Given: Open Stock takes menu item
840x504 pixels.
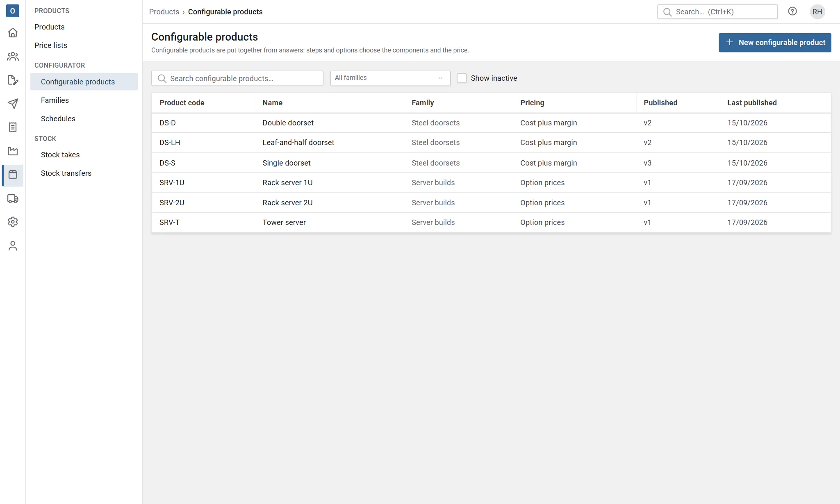Looking at the screenshot, I should [x=60, y=155].
